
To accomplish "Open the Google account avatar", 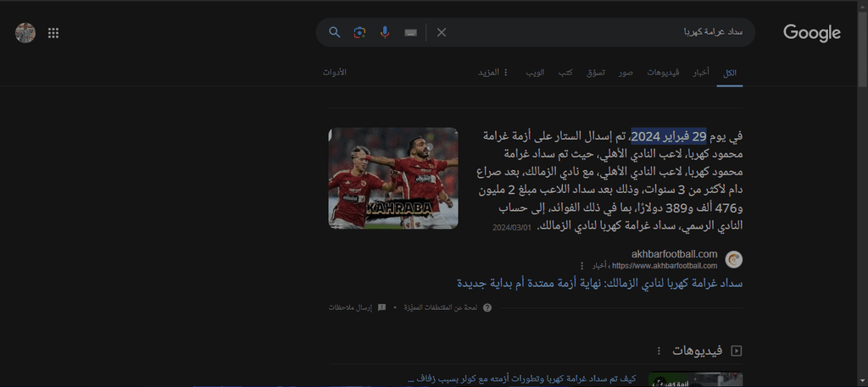I will (x=25, y=33).
